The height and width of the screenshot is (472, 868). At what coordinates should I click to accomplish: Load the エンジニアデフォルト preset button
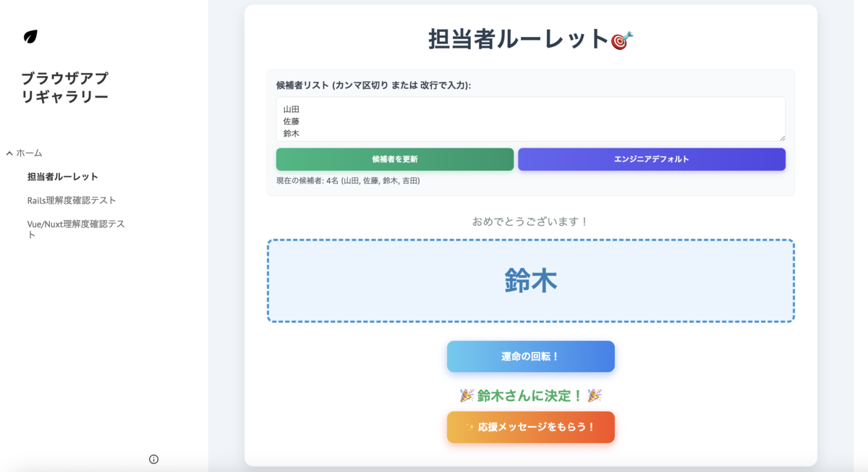[652, 159]
